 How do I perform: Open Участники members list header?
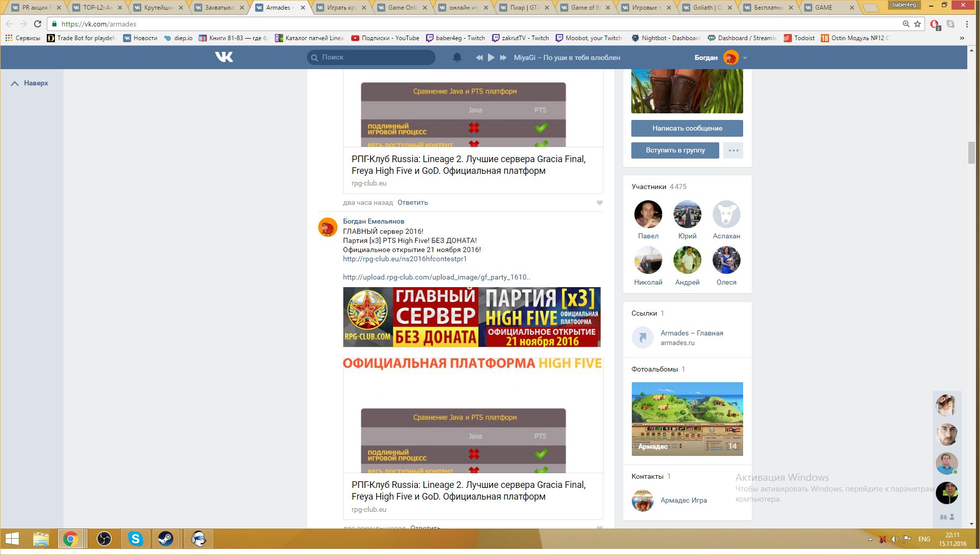pyautogui.click(x=659, y=187)
